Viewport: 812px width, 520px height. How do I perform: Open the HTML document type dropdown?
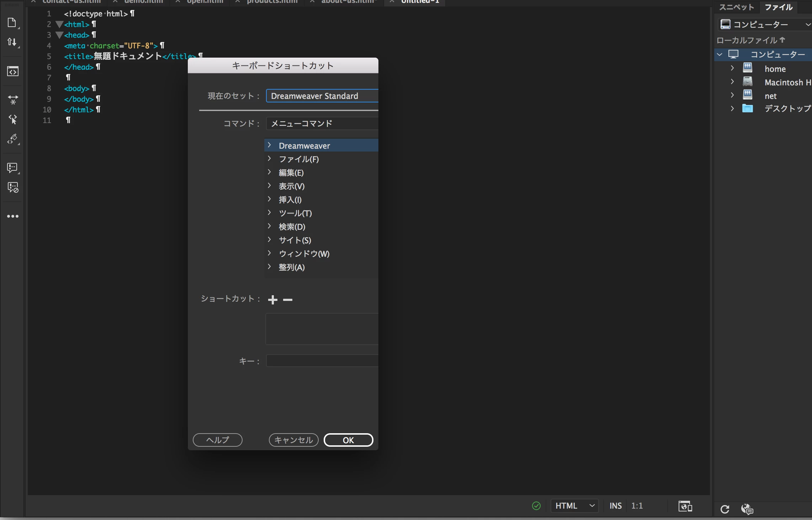click(574, 506)
